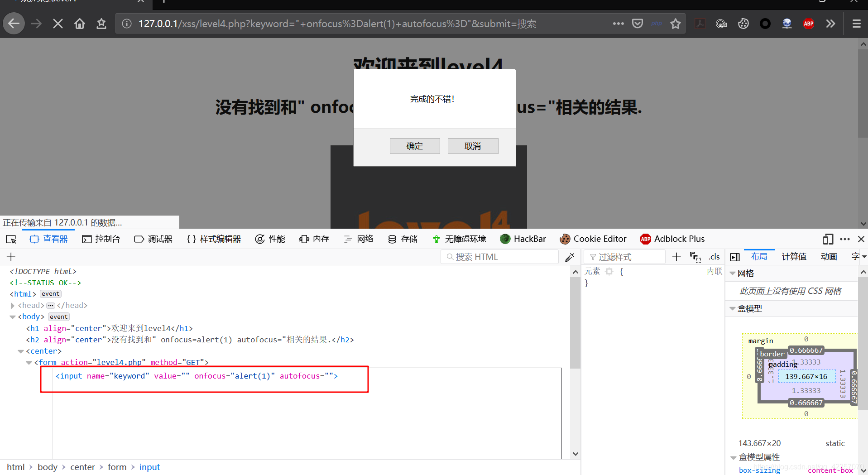Viewport: 868px width, 475px height.
Task: Click 取消 in the alert dialog
Action: pyautogui.click(x=473, y=146)
